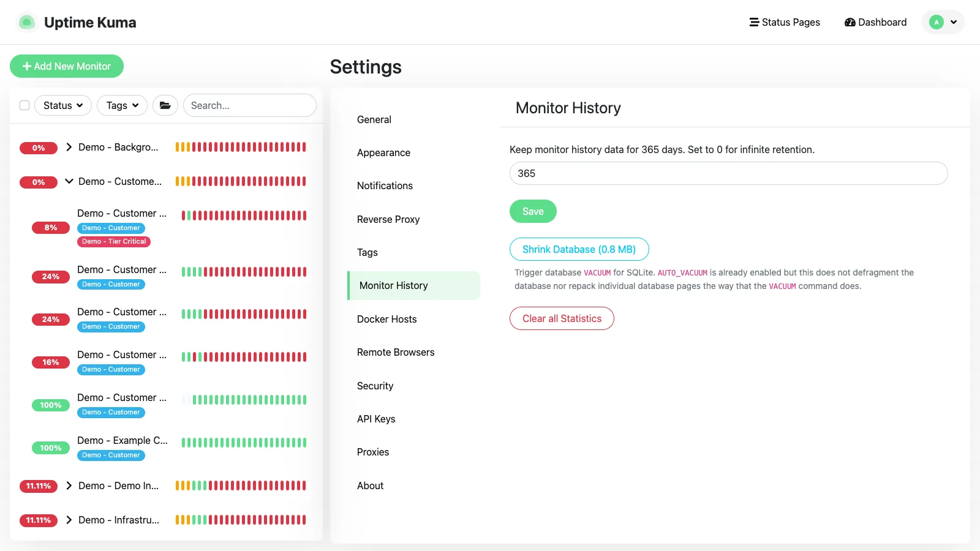
Task: Open Proxies settings
Action: (x=413, y=452)
